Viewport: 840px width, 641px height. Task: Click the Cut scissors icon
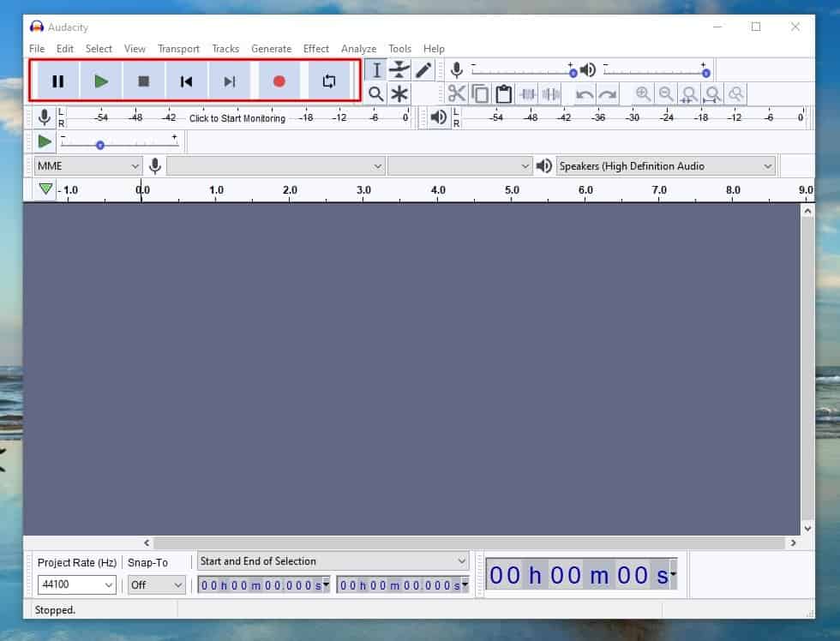[x=456, y=94]
